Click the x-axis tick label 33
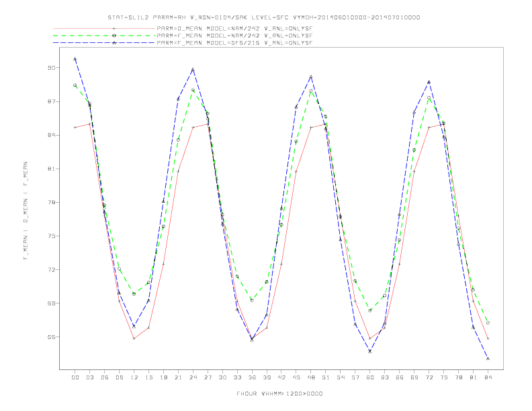Image resolution: width=532 pixels, height=411 pixels. (237, 377)
